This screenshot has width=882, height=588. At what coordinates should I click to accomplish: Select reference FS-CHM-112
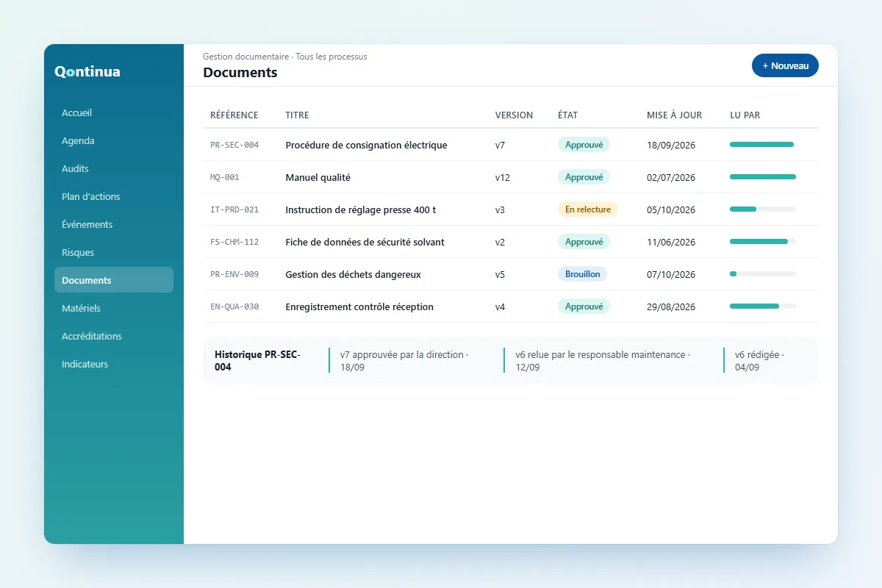(x=234, y=242)
